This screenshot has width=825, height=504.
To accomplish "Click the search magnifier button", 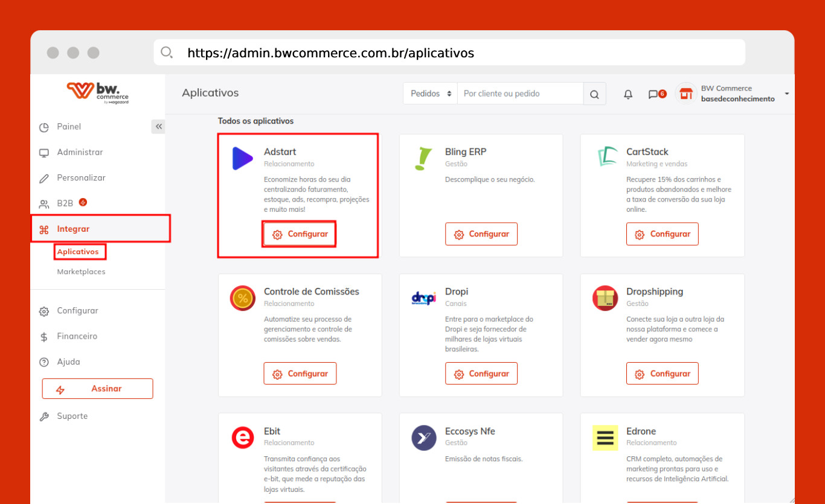I will coord(594,94).
